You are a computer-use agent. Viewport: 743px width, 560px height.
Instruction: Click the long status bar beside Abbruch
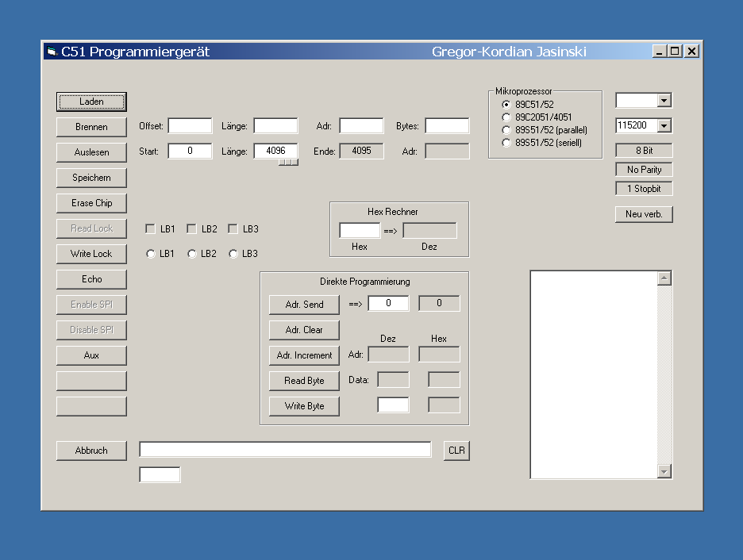click(285, 450)
